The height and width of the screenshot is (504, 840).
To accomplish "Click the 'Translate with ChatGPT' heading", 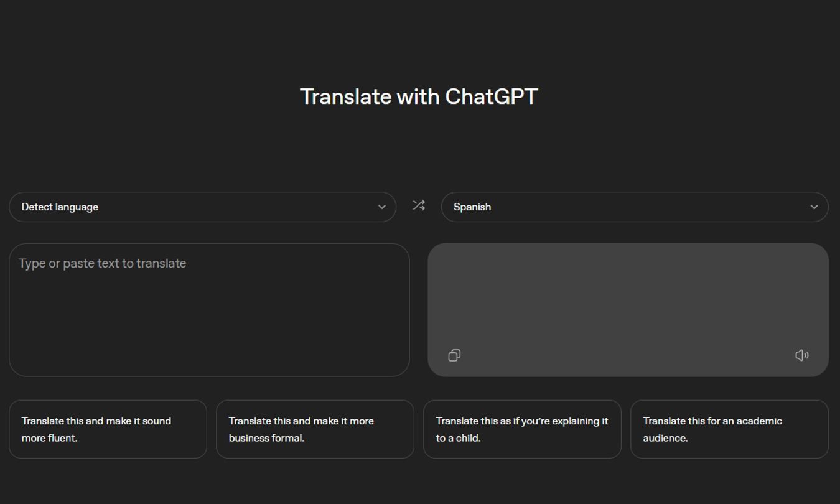I will (419, 96).
